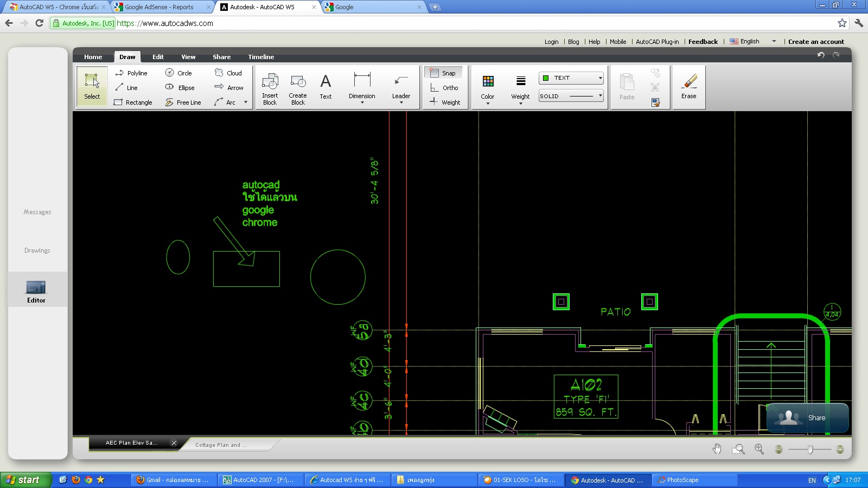Select the Polyline drawing tool
Viewport: 868px width, 488px height.
(132, 73)
